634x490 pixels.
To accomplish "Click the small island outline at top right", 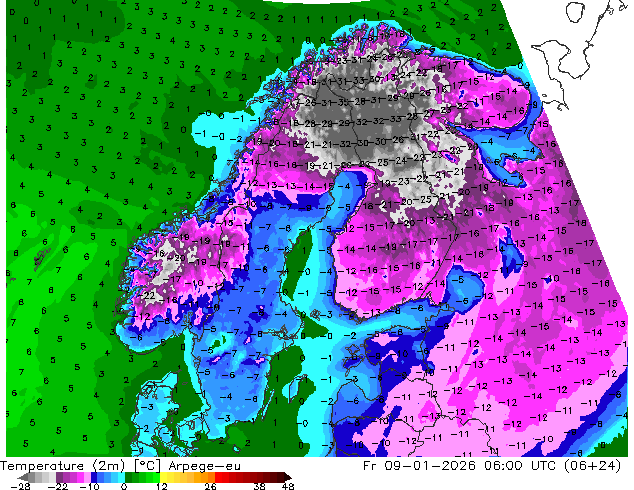I will coord(576,12).
